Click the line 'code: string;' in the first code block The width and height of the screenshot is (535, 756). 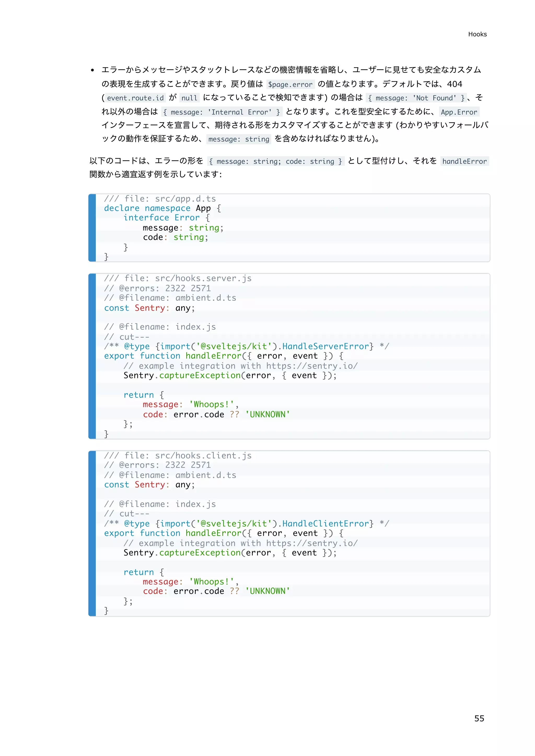176,237
